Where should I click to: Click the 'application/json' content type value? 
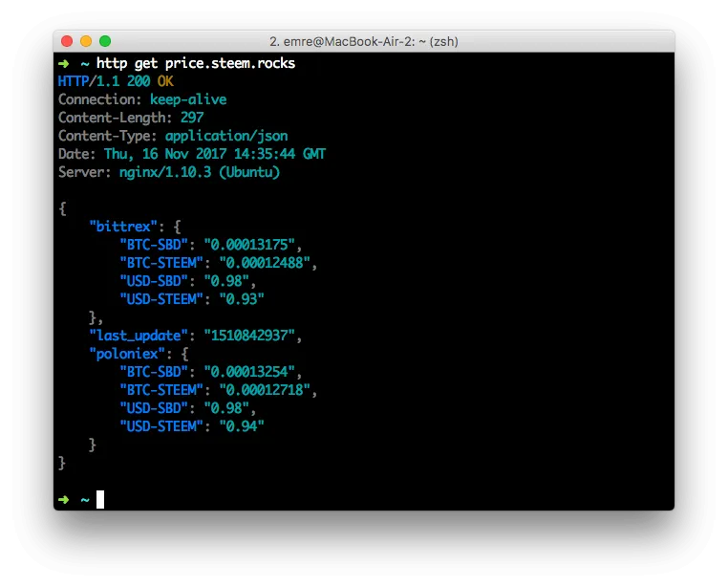coord(226,136)
